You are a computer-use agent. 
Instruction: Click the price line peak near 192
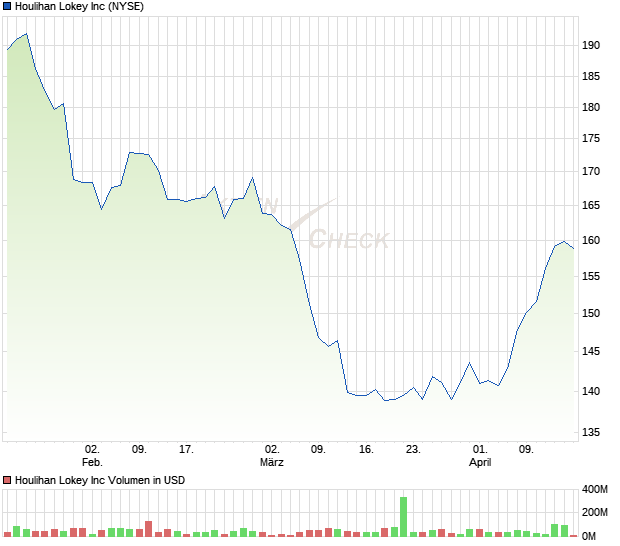coord(26,34)
